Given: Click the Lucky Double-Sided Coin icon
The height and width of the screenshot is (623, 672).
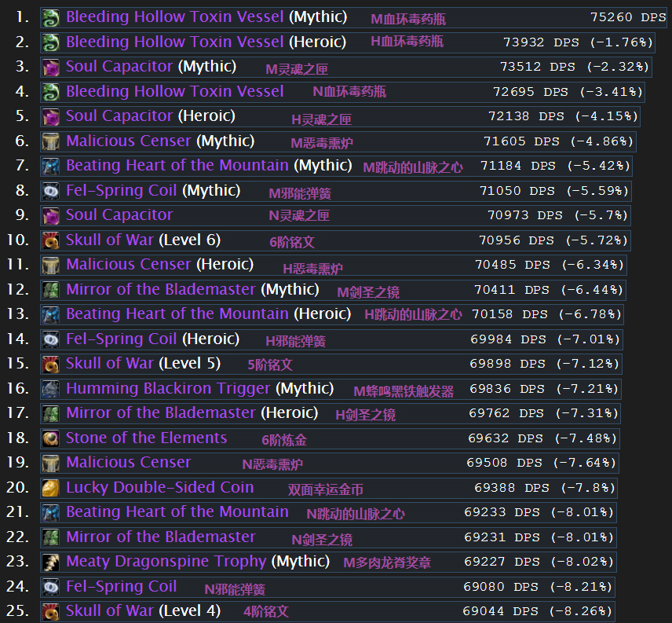Looking at the screenshot, I should tap(50, 489).
